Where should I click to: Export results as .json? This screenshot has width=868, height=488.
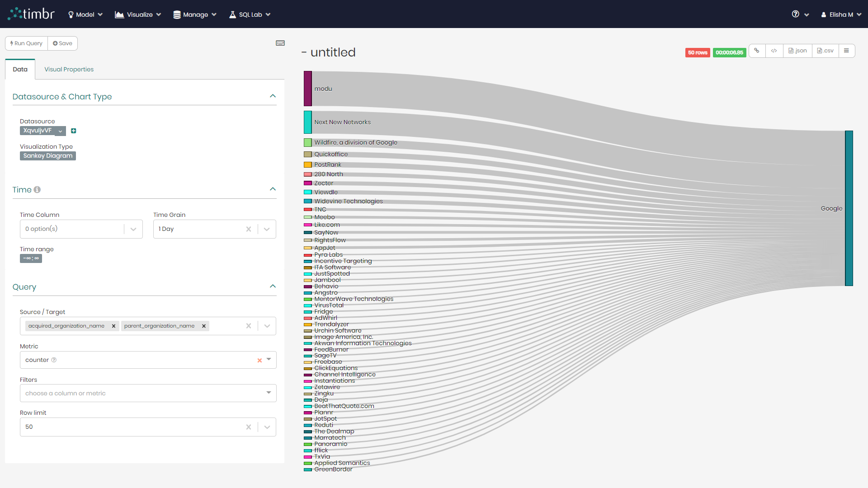[x=798, y=51]
